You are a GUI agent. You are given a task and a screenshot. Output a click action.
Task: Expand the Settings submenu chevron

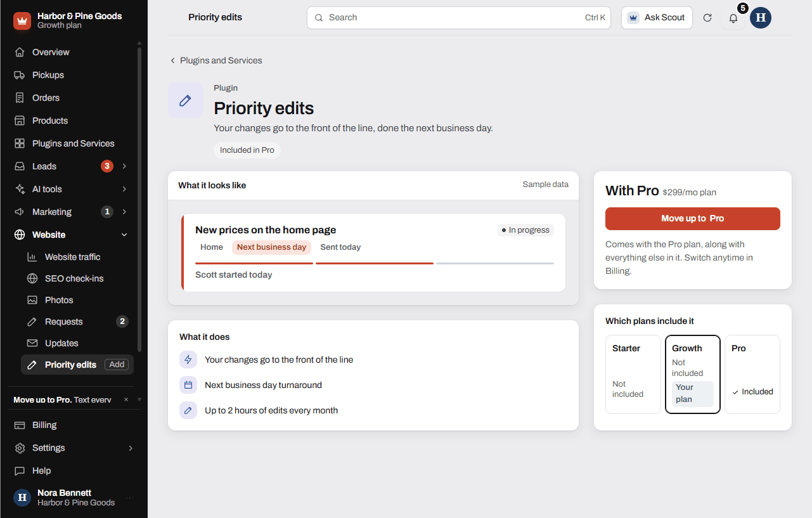point(131,448)
